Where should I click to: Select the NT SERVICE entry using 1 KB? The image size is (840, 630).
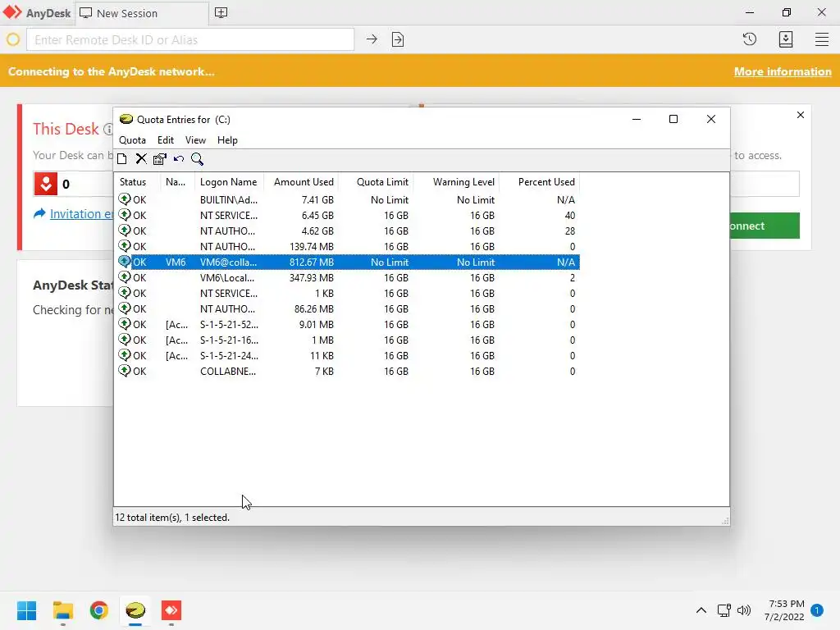coord(347,293)
